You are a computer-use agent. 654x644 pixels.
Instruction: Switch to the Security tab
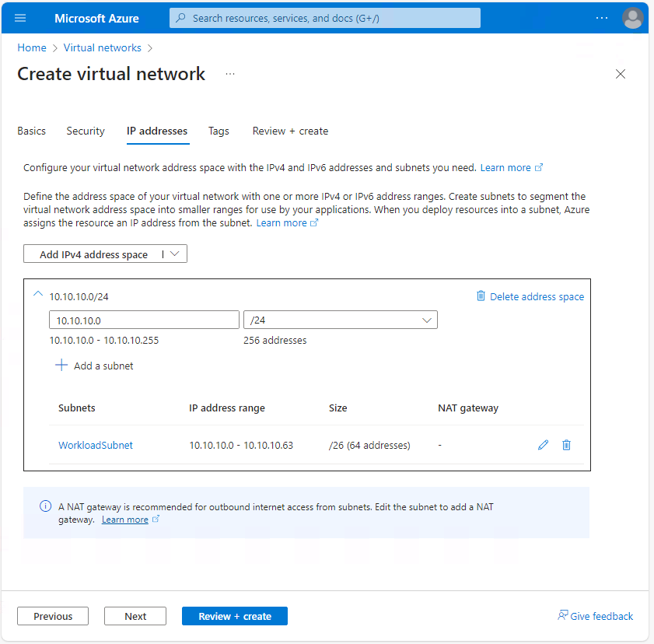[x=86, y=131]
